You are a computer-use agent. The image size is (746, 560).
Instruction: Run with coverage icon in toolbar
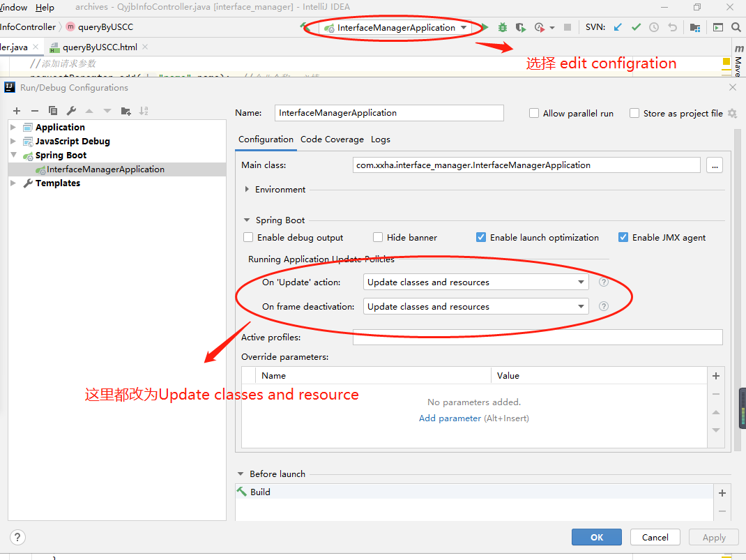pos(521,28)
